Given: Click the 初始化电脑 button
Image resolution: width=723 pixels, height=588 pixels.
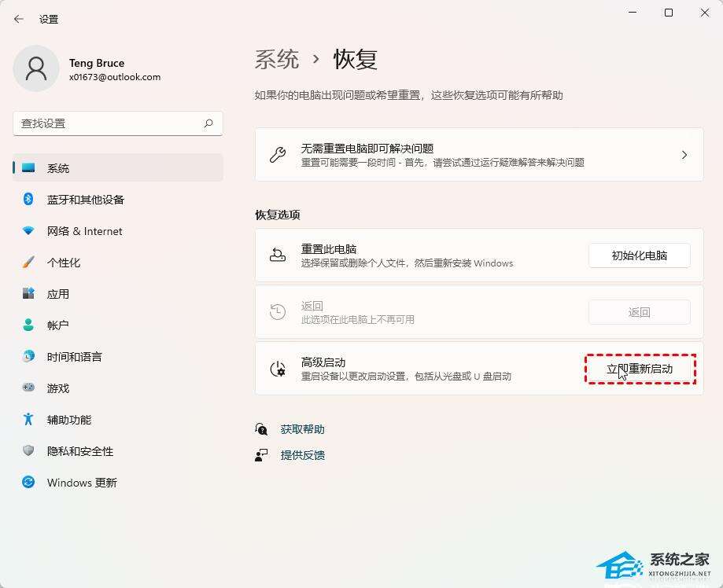Looking at the screenshot, I should (x=639, y=255).
